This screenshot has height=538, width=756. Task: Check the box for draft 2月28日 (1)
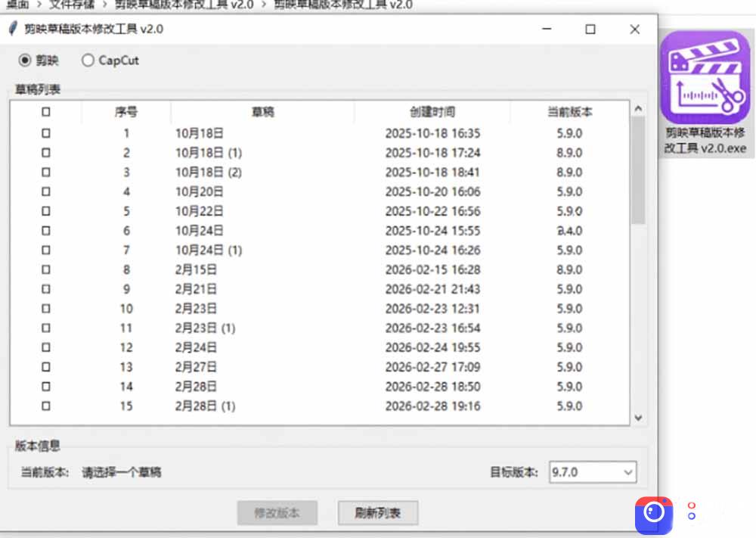coord(46,406)
